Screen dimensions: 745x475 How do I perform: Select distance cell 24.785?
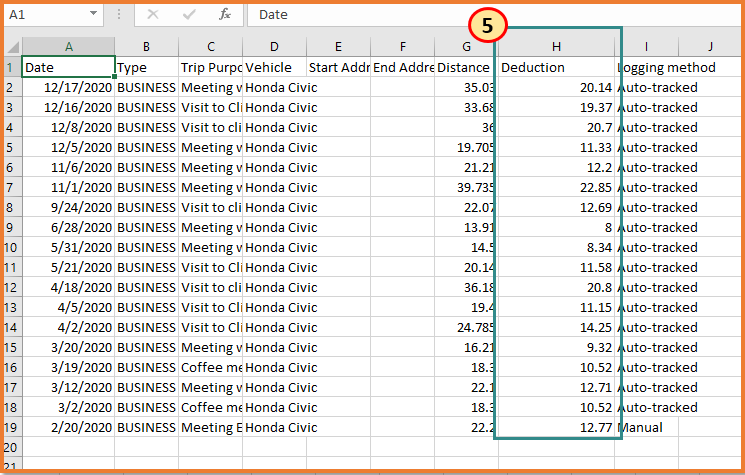click(x=466, y=327)
